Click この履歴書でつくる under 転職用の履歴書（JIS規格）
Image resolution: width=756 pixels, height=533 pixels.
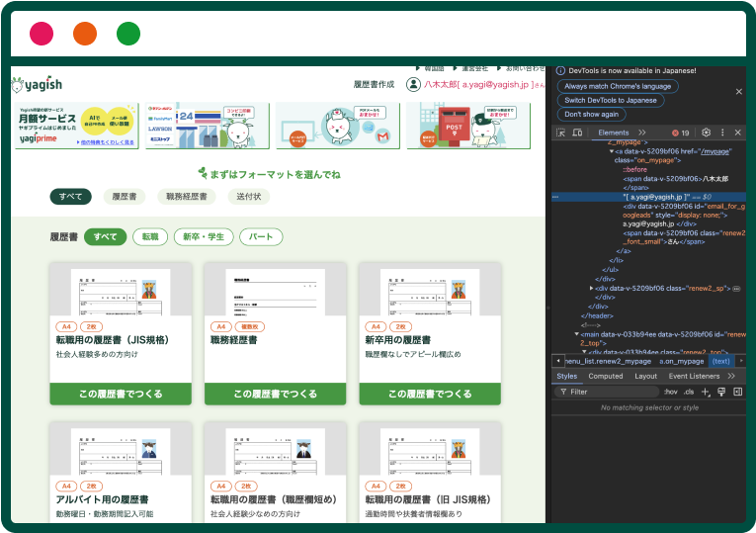pos(121,394)
